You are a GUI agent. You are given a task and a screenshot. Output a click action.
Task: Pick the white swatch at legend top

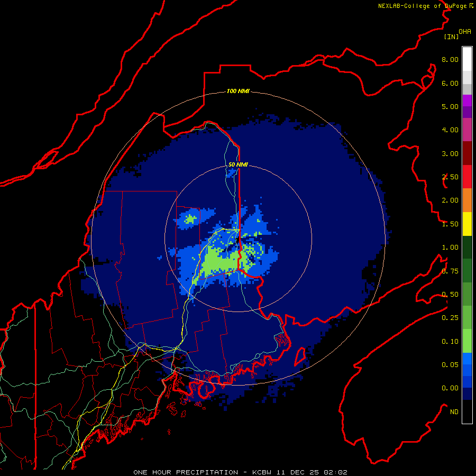(x=467, y=59)
